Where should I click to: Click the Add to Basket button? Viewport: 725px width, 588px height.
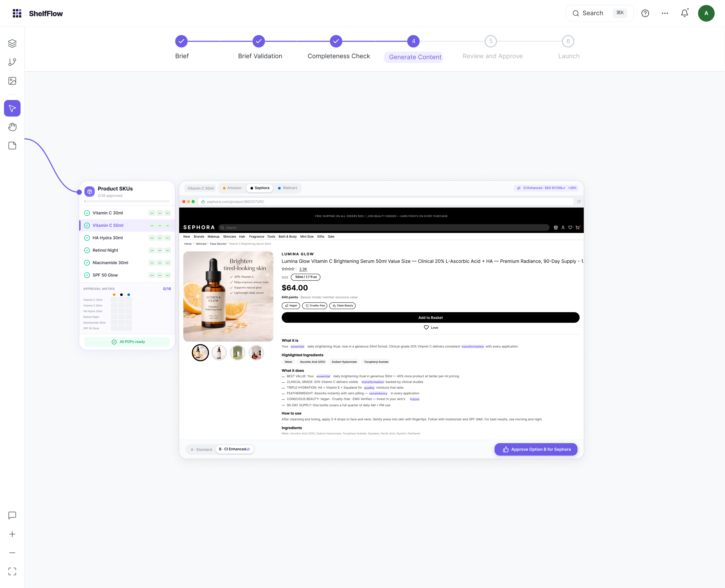[x=430, y=317]
